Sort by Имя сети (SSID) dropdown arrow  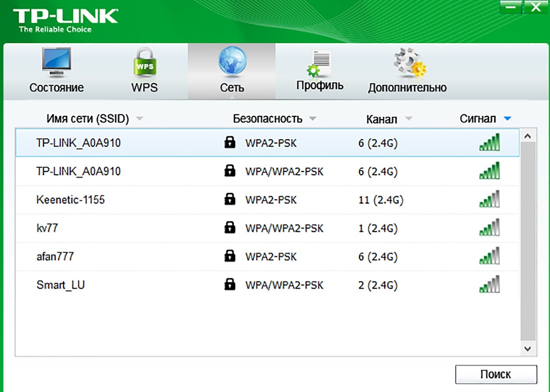(x=140, y=119)
